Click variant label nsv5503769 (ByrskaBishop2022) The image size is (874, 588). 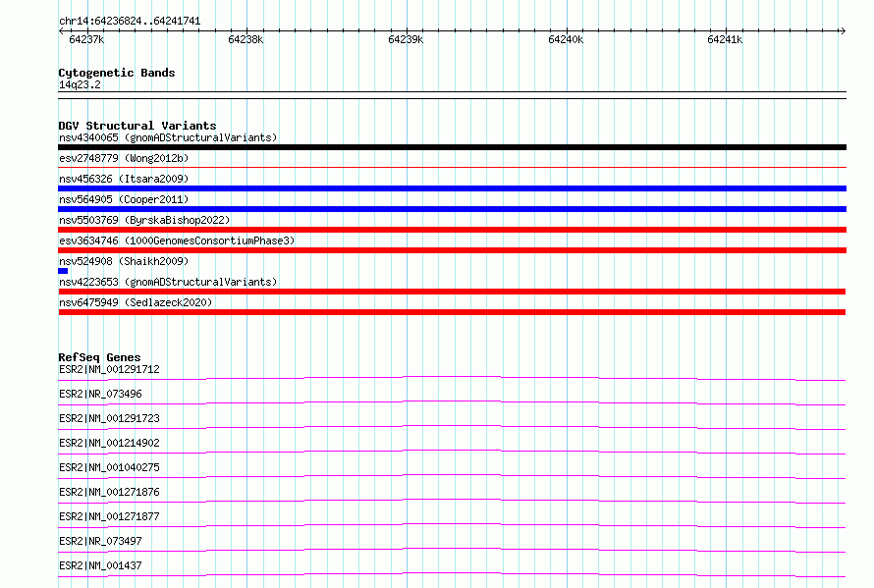tap(144, 220)
